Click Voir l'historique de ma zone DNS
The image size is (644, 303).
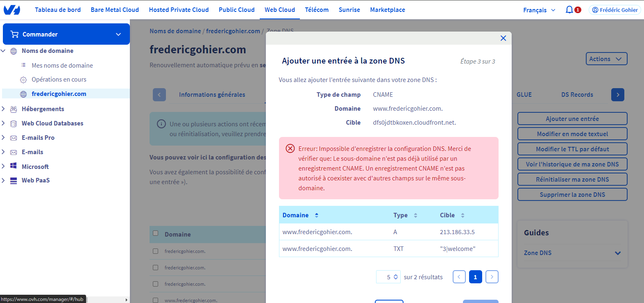click(572, 164)
